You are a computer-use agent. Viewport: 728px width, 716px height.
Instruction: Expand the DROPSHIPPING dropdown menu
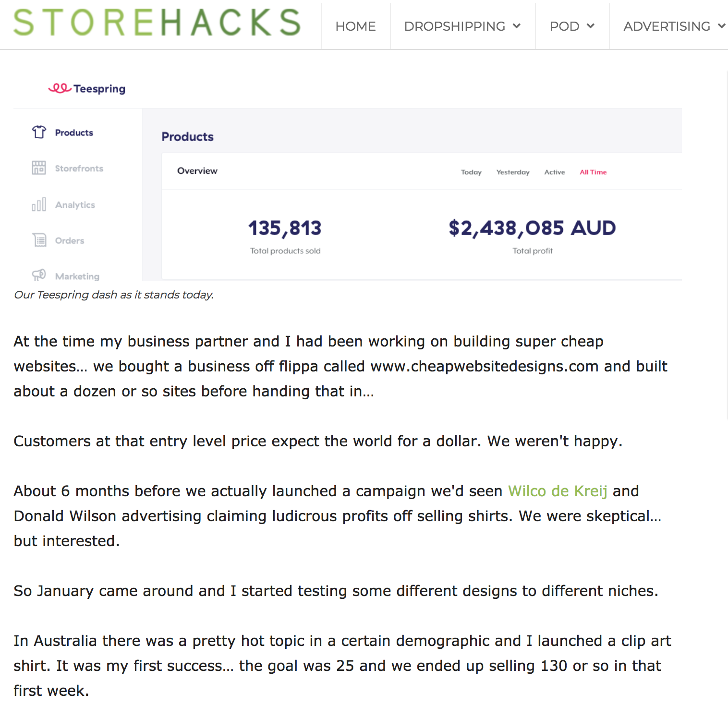pos(462,26)
